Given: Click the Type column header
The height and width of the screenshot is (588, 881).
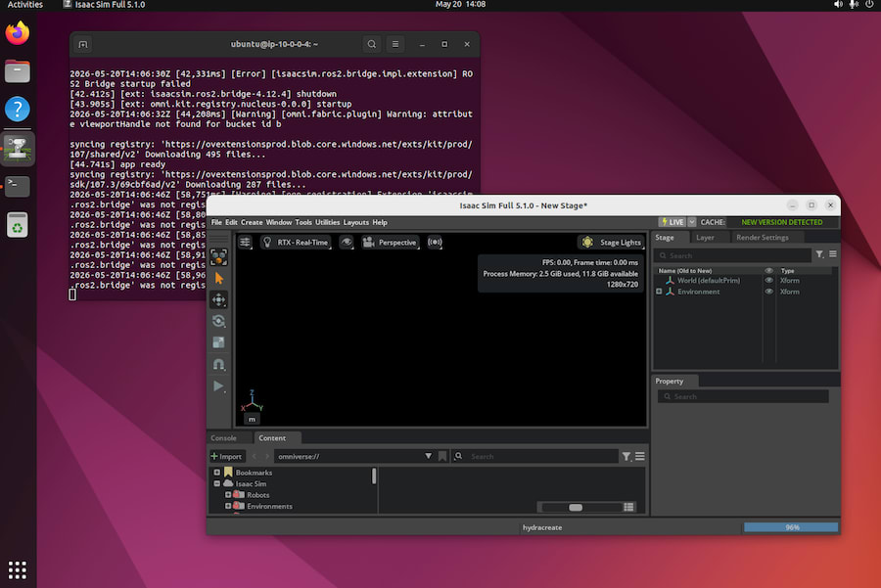Looking at the screenshot, I should (787, 271).
